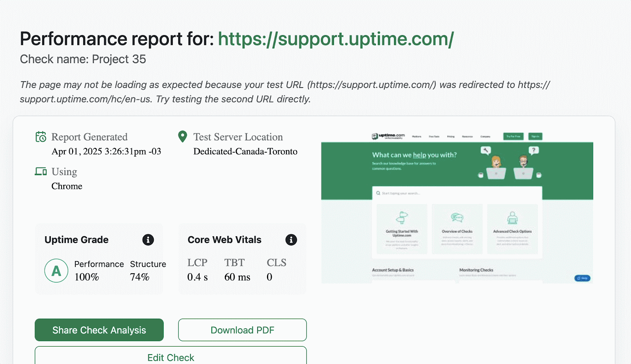
Task: Click the 'Test Server Location' label
Action: (238, 137)
